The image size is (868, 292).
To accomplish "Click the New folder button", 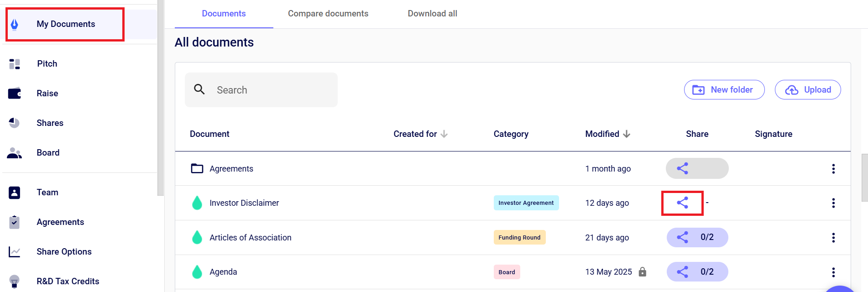I will [724, 90].
